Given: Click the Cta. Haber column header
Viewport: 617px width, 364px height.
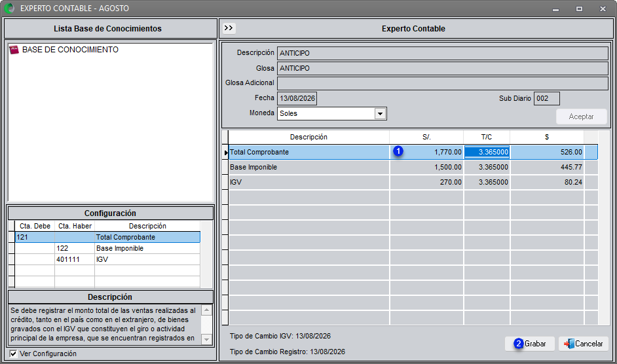Looking at the screenshot, I should click(75, 226).
